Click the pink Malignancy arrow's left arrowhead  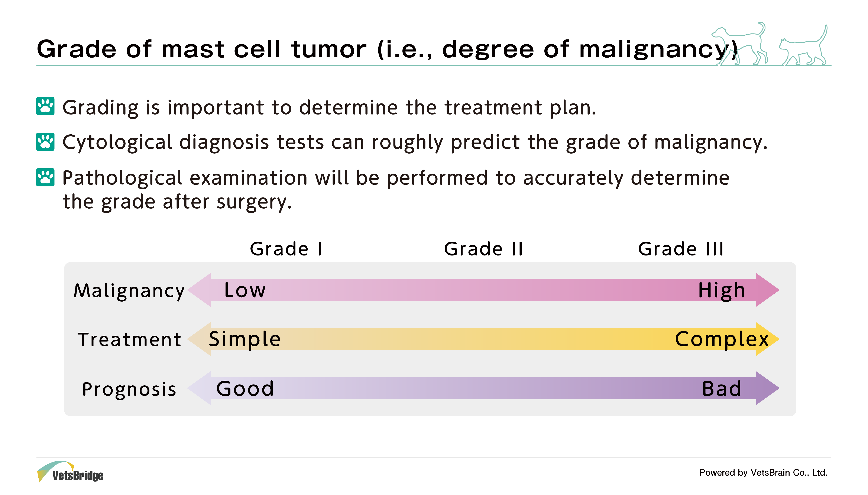tap(200, 290)
